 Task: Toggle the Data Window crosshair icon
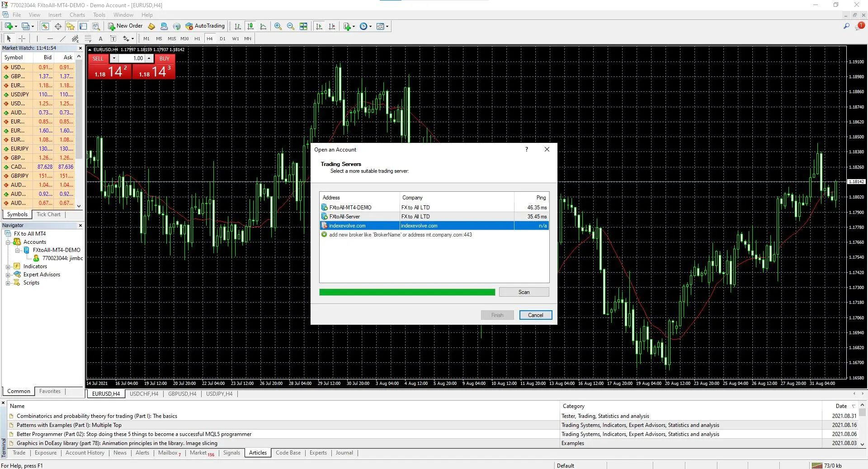pyautogui.click(x=58, y=26)
